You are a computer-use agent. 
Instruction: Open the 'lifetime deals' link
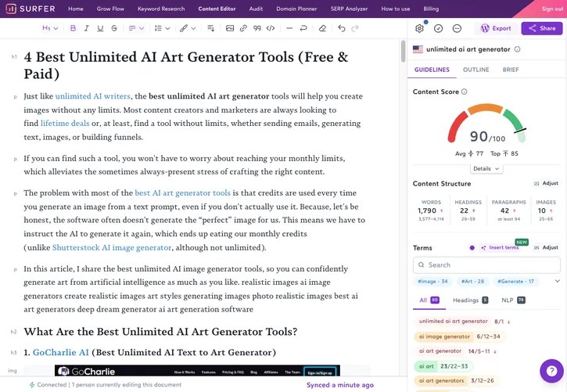pyautogui.click(x=65, y=124)
